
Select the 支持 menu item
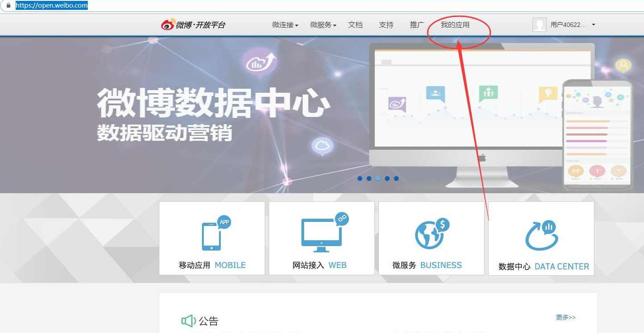386,25
